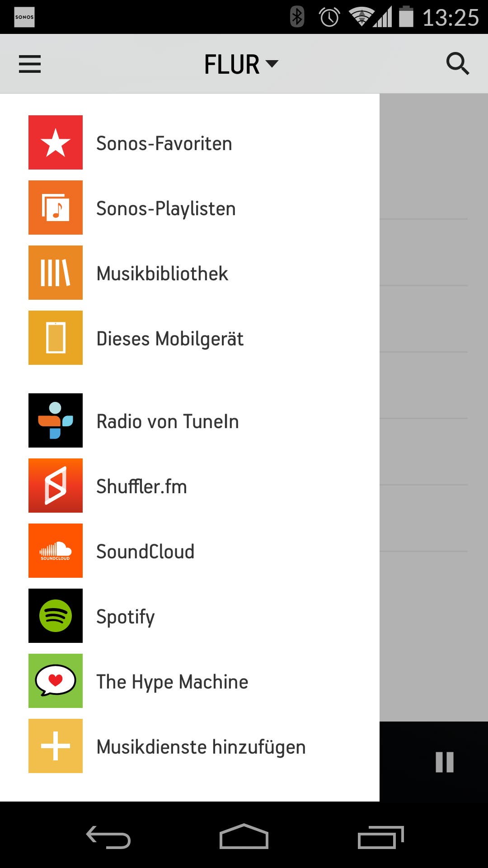Select the Sonos-Favoriten menu entry
The height and width of the screenshot is (868, 488).
click(164, 143)
